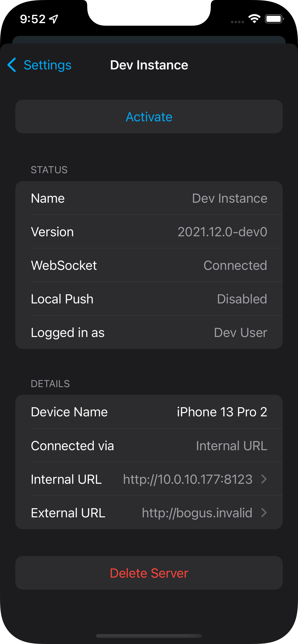The height and width of the screenshot is (644, 298).
Task: Tap the Logged in as Dev User row
Action: (x=149, y=332)
